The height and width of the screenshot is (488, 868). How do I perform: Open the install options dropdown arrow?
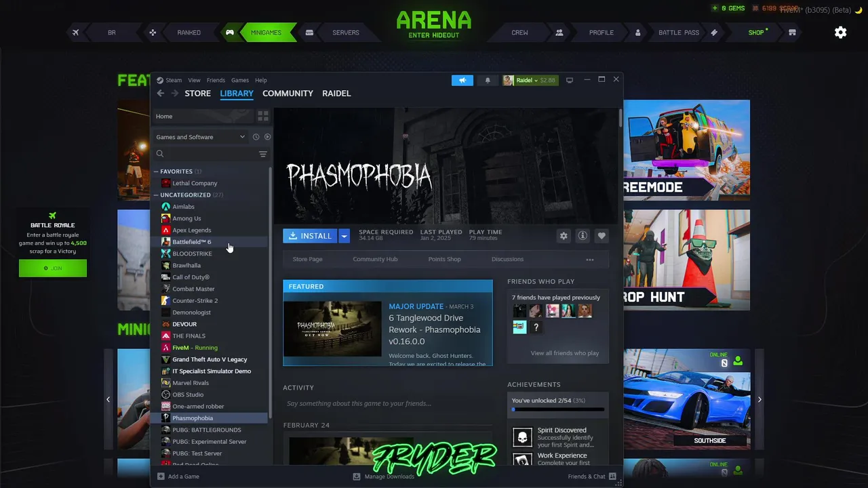pyautogui.click(x=344, y=236)
